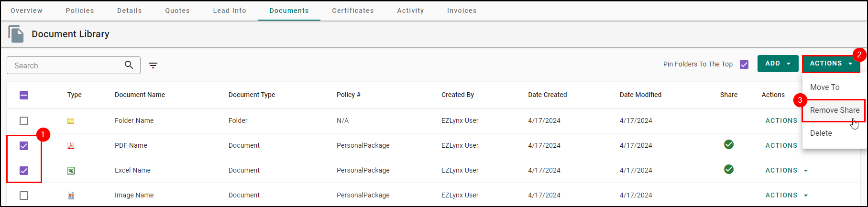Expand ACTIONS dropdown for Excel Name row

tap(787, 170)
